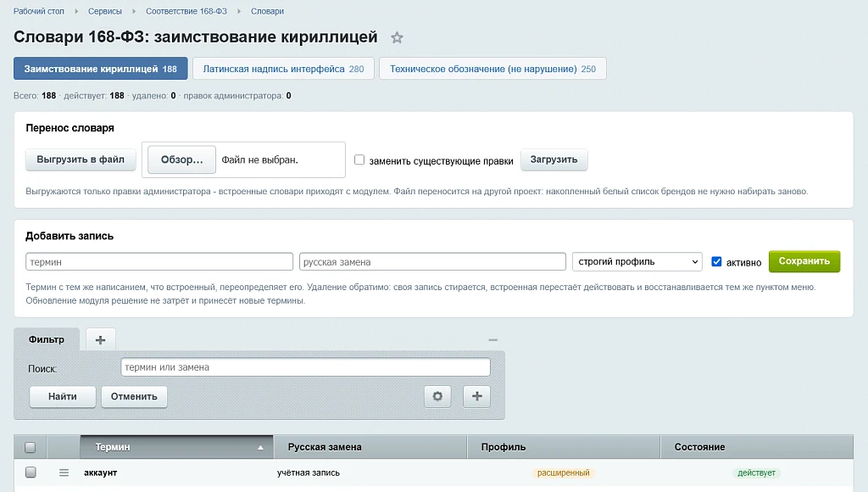This screenshot has height=492, width=868.
Task: Select the Фильтр tab
Action: click(47, 339)
